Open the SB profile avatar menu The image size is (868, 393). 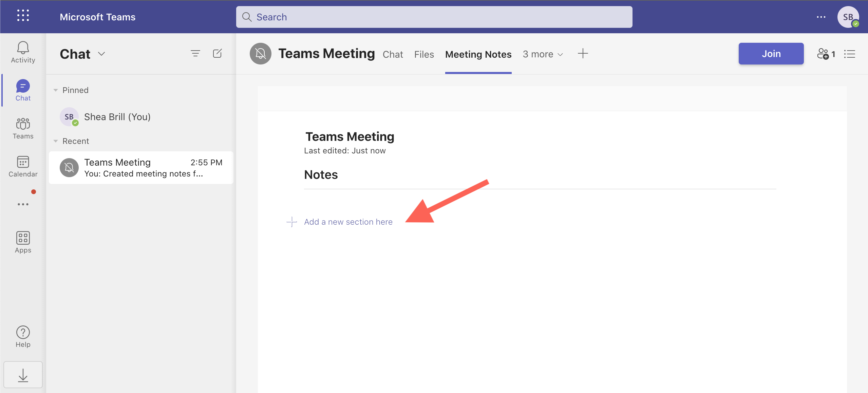click(848, 17)
